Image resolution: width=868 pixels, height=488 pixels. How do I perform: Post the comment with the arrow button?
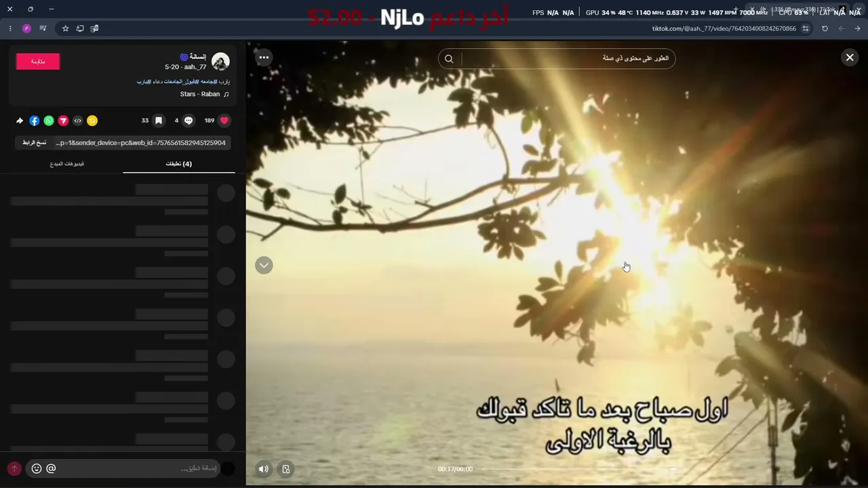(14, 468)
